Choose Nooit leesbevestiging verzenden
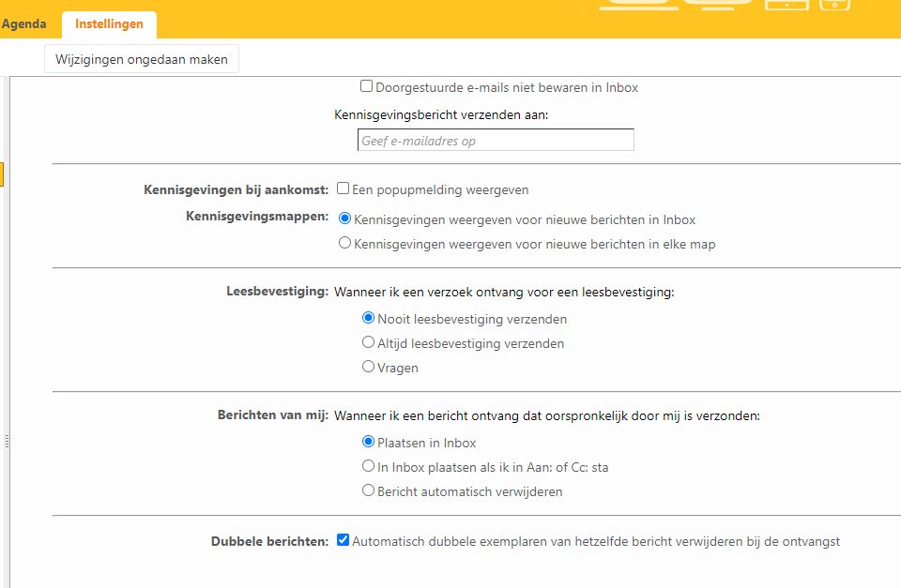Image resolution: width=901 pixels, height=588 pixels. pos(368,318)
